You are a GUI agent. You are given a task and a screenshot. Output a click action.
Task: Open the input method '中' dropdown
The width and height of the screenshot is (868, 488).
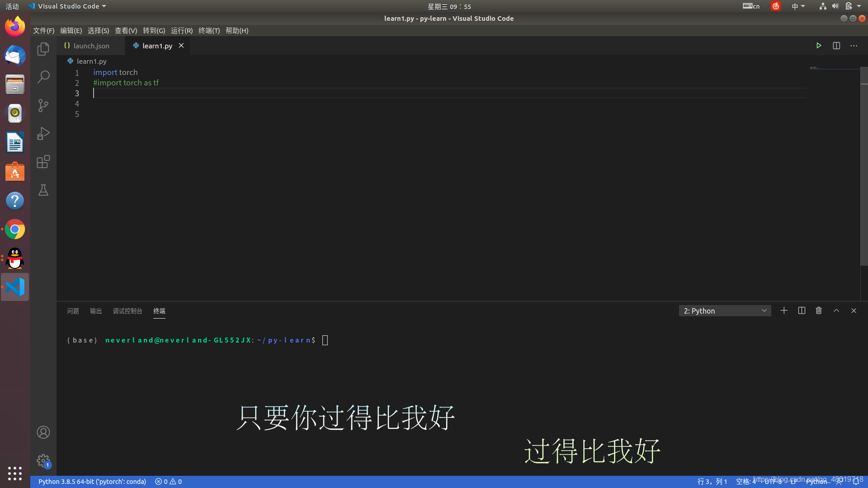tap(798, 6)
